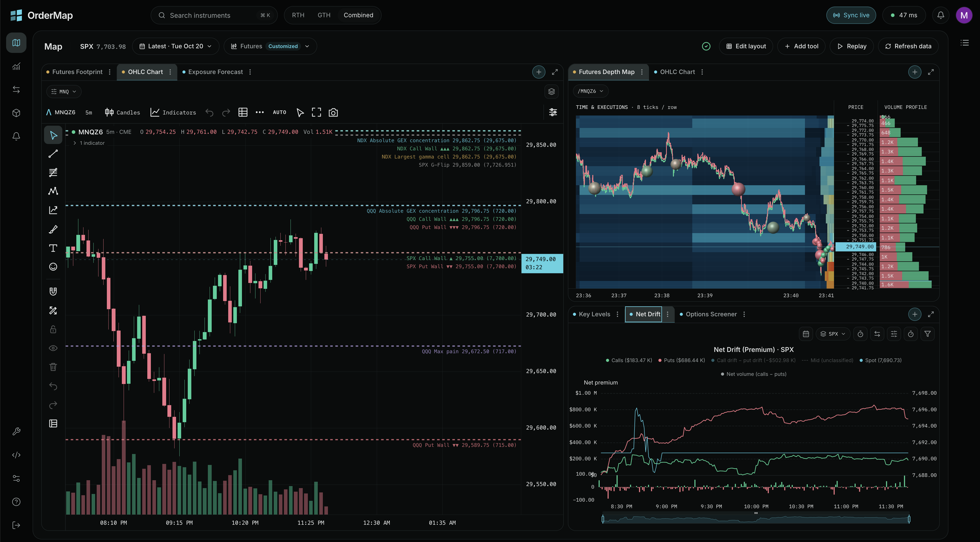Click the measure ruler tool
Viewport: 980px width, 542px height.
click(x=53, y=311)
